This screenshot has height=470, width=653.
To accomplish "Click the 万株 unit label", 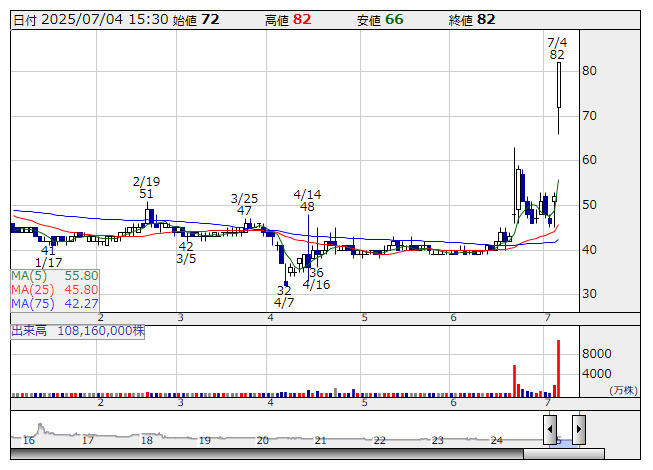I will (x=623, y=390).
